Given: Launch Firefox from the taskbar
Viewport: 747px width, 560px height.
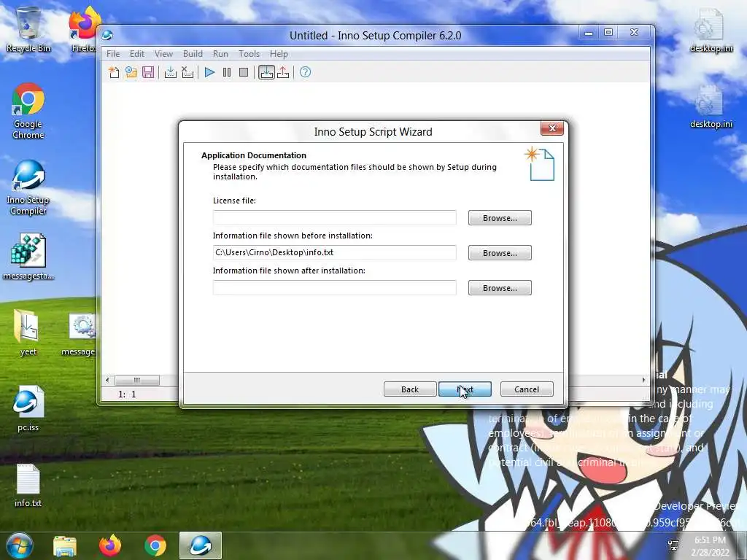Looking at the screenshot, I should coord(109,545).
